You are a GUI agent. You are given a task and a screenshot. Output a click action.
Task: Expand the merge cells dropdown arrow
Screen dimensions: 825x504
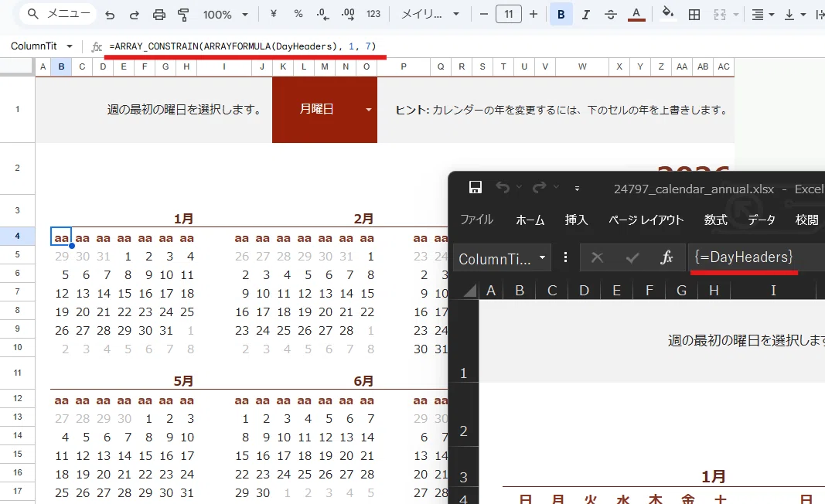point(736,15)
